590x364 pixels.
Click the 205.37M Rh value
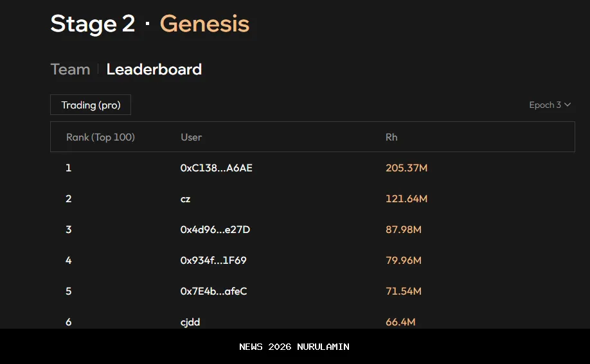[x=406, y=168]
